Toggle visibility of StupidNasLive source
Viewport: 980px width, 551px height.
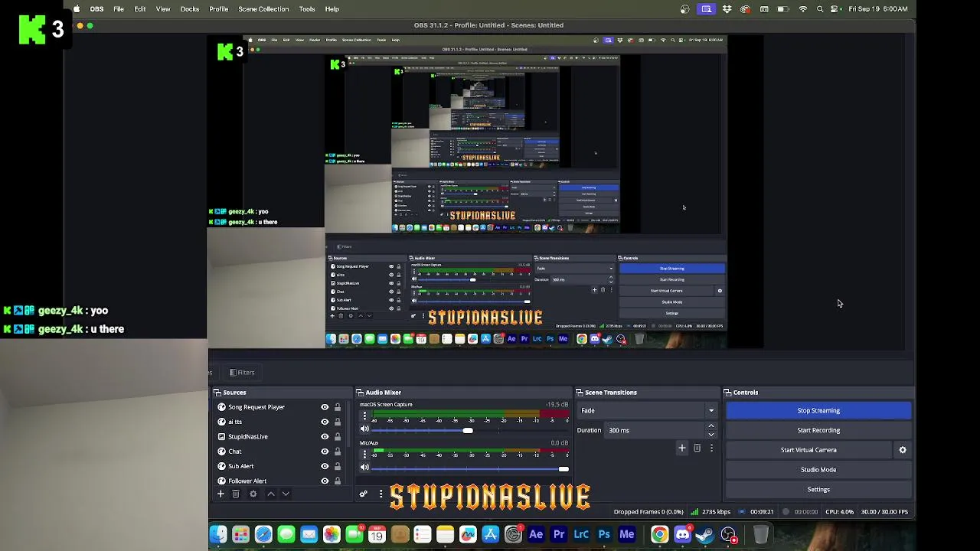(x=325, y=436)
